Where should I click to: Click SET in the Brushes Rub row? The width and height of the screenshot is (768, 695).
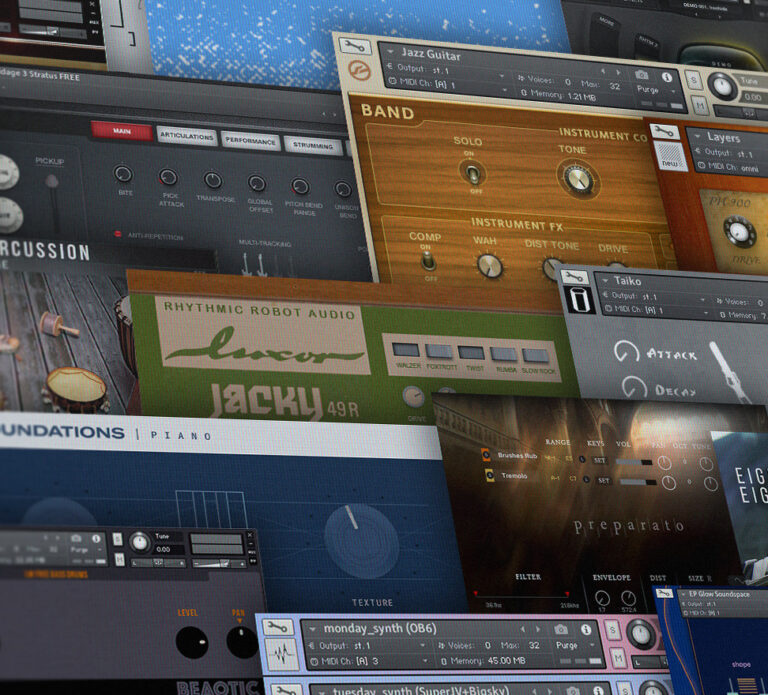pyautogui.click(x=600, y=460)
